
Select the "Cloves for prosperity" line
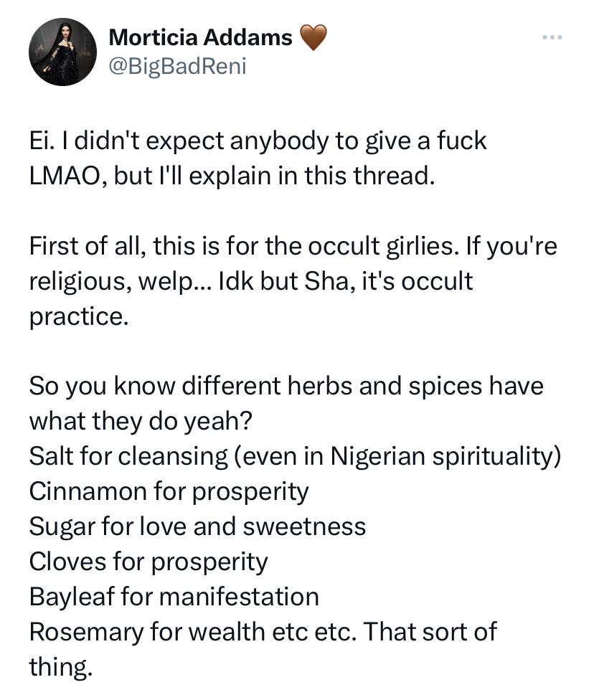pos(148,562)
